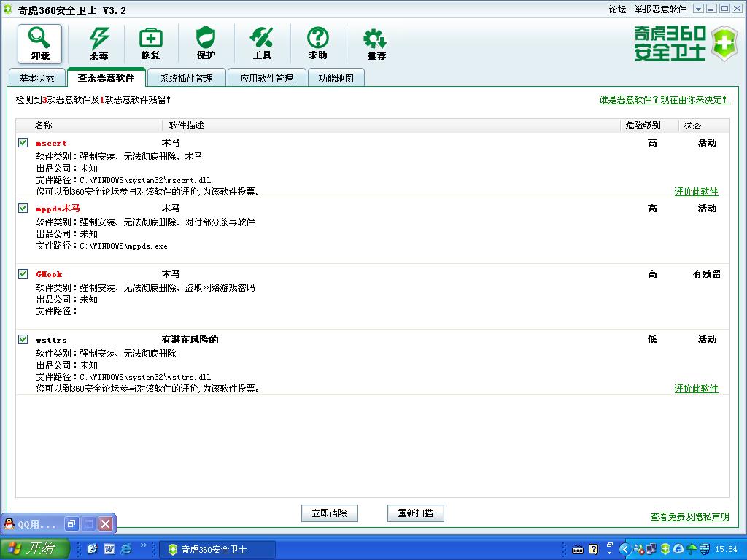Switch to the 系统插件管理 tab
This screenshot has width=747, height=560.
pyautogui.click(x=186, y=78)
